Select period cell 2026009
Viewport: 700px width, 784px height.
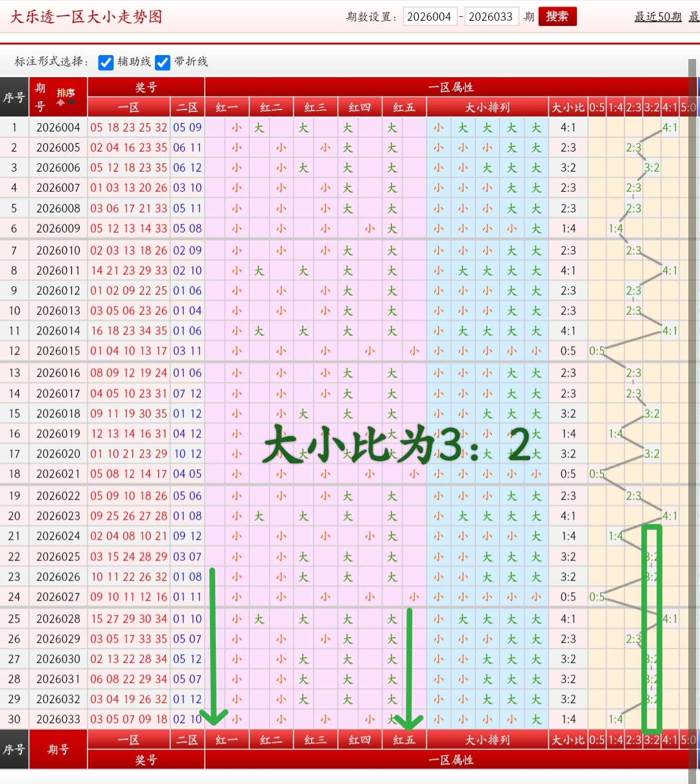pos(58,228)
